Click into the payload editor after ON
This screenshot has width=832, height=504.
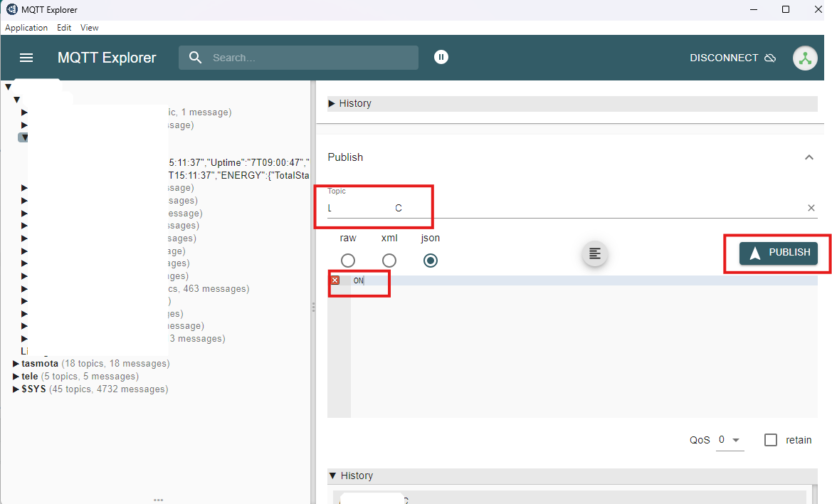[x=584, y=280]
